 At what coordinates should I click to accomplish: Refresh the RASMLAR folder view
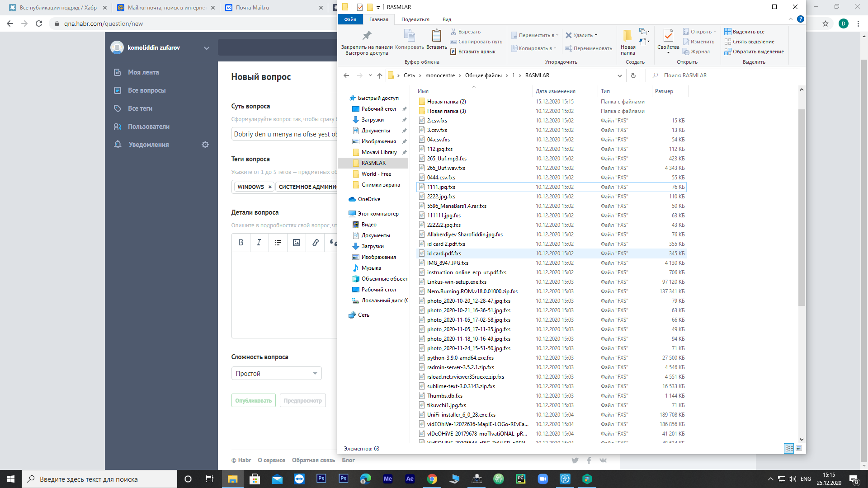(x=633, y=75)
